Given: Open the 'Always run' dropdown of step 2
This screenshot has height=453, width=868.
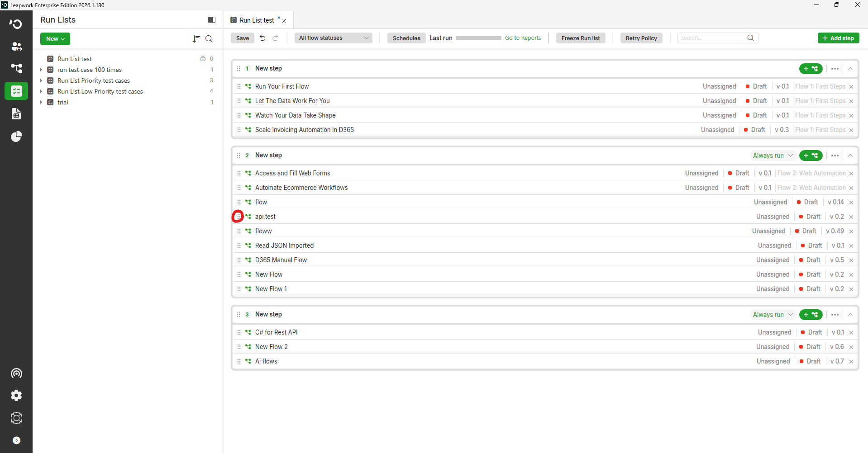Looking at the screenshot, I should click(x=773, y=156).
